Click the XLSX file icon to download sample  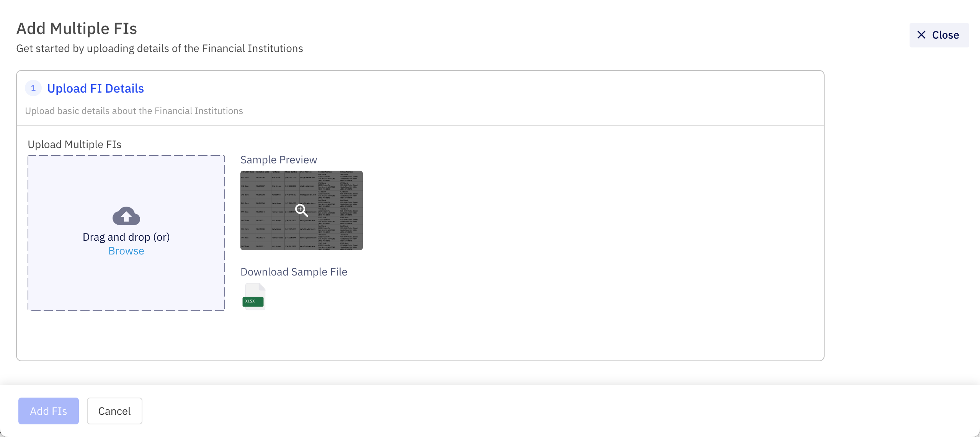pos(254,296)
